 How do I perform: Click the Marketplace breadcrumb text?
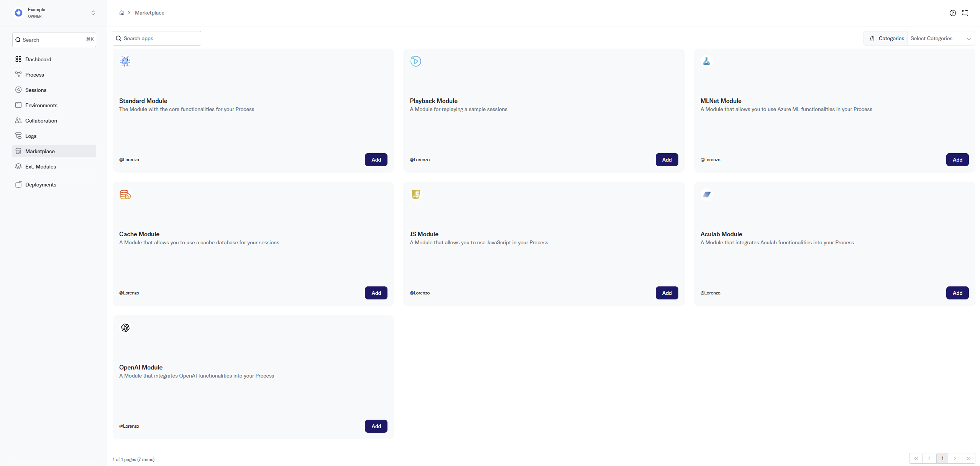point(149,13)
